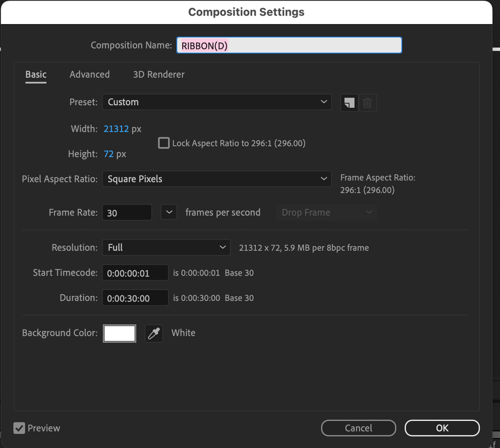Open the Resolution dropdown
500x448 pixels.
coord(166,248)
